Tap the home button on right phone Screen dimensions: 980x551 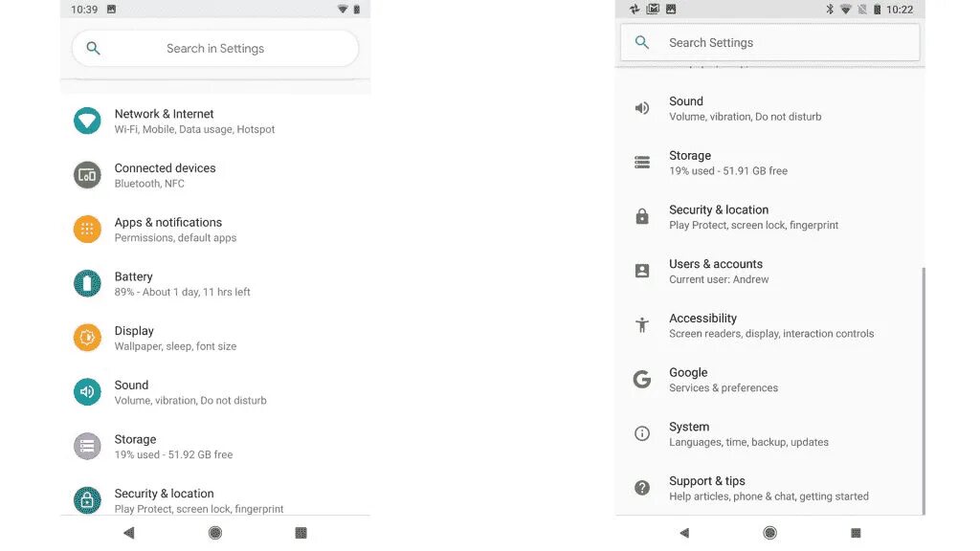coord(770,533)
